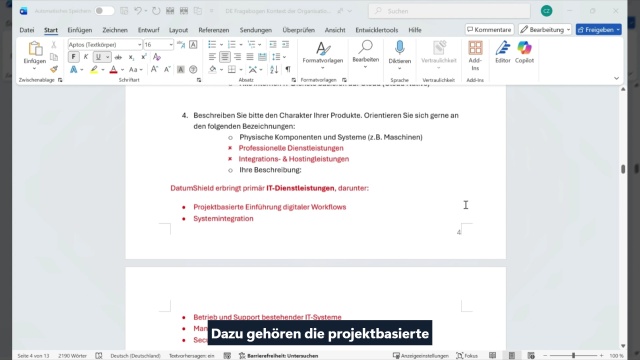Viewport: 640px width, 360px height.
Task: Toggle Automatisches Speichern switch
Action: 104,11
